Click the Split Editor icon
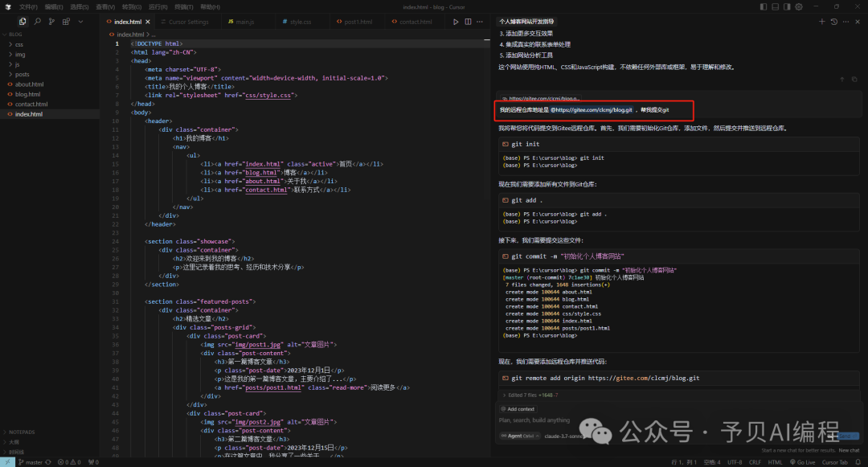Screen dimensions: 868x467 point(468,22)
